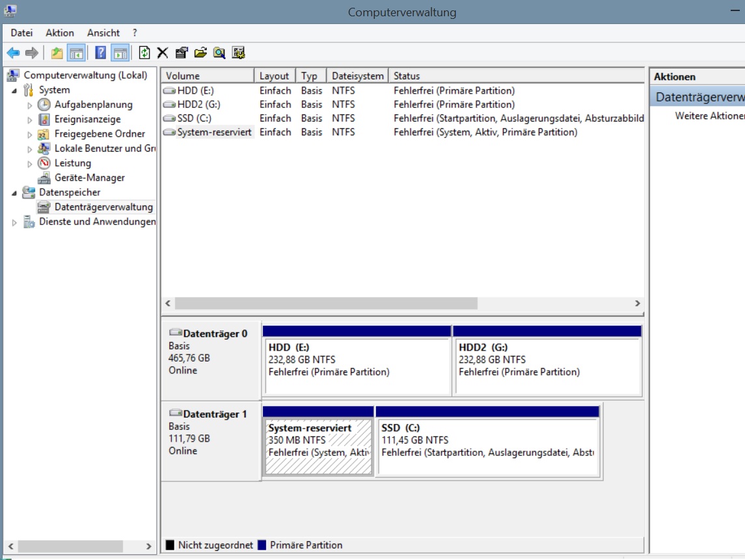Open the Ansicht menu
This screenshot has width=745, height=560.
pyautogui.click(x=103, y=33)
